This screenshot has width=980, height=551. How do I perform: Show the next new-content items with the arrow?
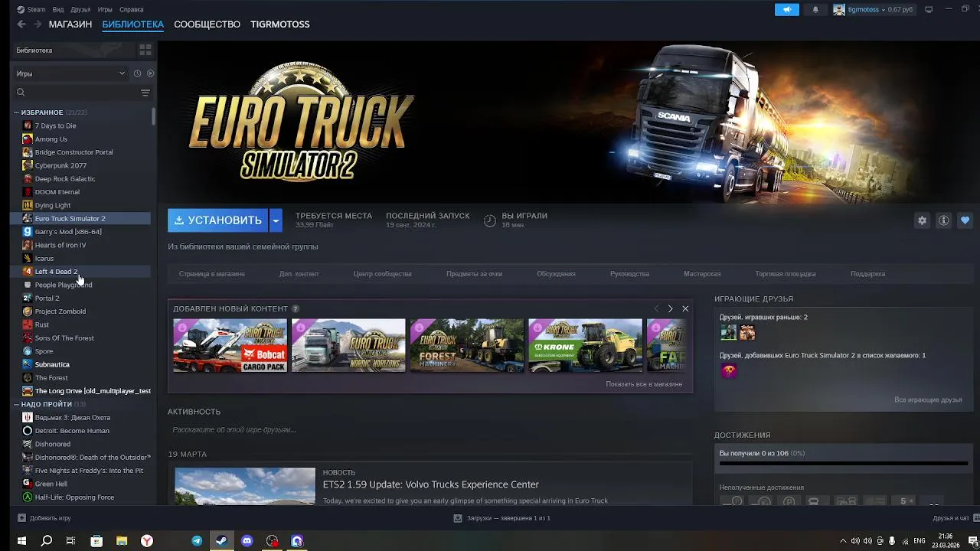(670, 308)
